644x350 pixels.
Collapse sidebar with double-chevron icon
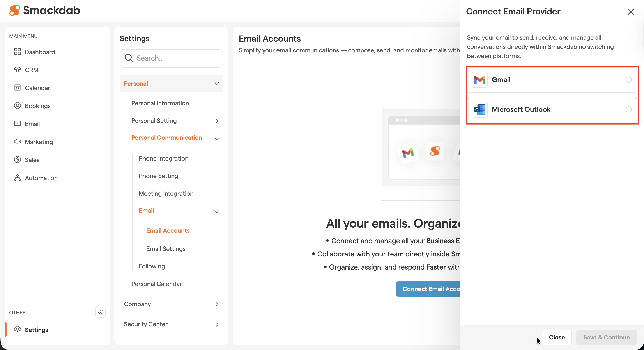[x=100, y=312]
